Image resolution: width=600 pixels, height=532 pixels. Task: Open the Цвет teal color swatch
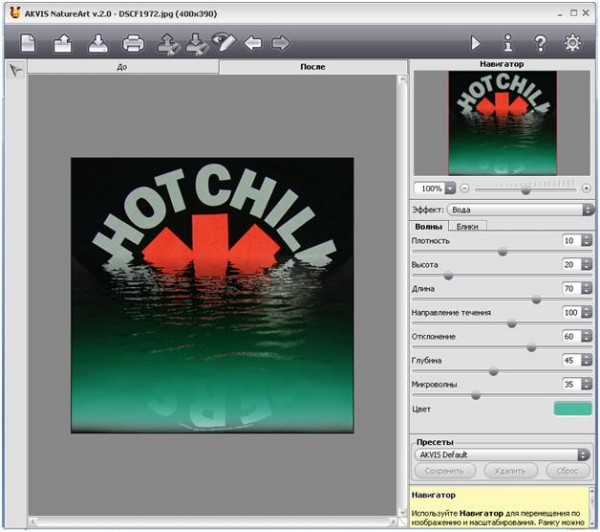click(x=573, y=408)
